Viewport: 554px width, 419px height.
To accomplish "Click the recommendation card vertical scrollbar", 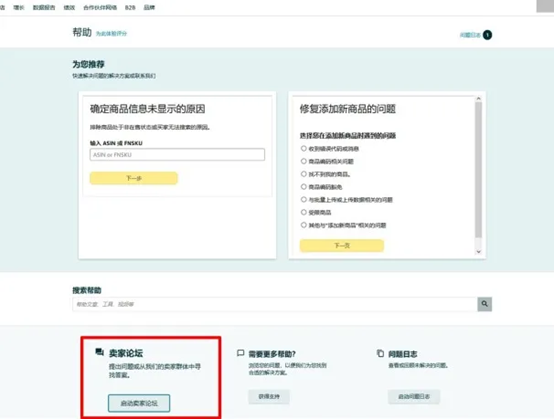I will point(478,170).
